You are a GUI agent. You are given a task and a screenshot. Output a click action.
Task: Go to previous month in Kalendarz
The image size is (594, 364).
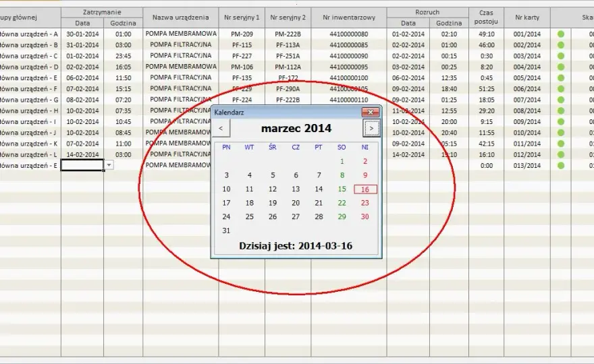(x=221, y=128)
